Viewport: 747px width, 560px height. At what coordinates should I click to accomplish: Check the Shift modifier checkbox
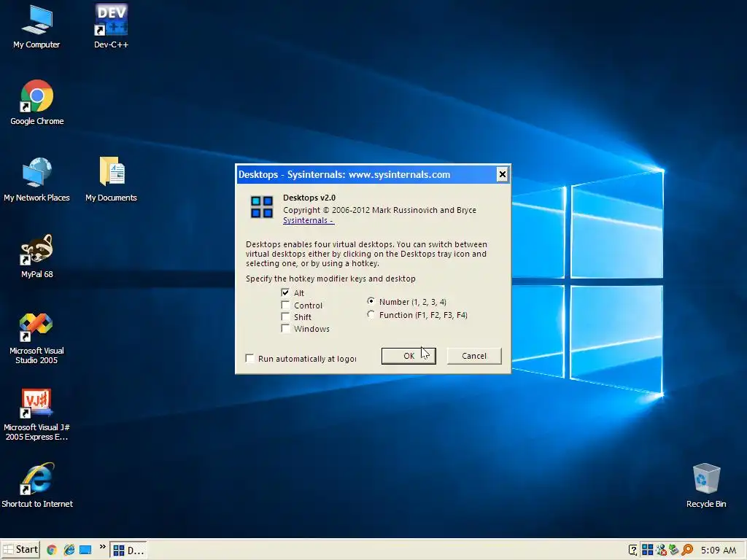(x=285, y=316)
